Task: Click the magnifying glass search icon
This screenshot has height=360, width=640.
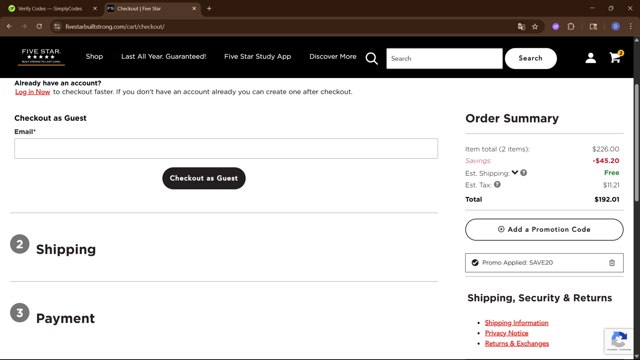Action: pyautogui.click(x=371, y=58)
